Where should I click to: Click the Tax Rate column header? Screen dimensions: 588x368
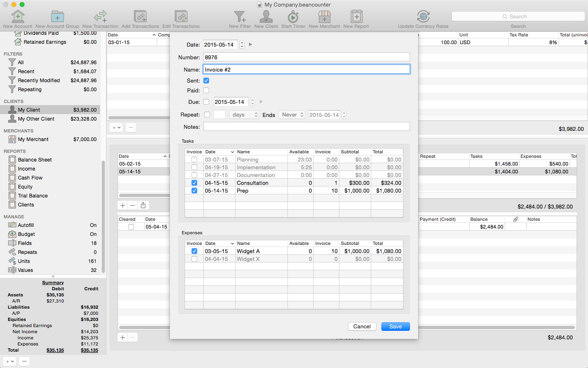(533, 35)
